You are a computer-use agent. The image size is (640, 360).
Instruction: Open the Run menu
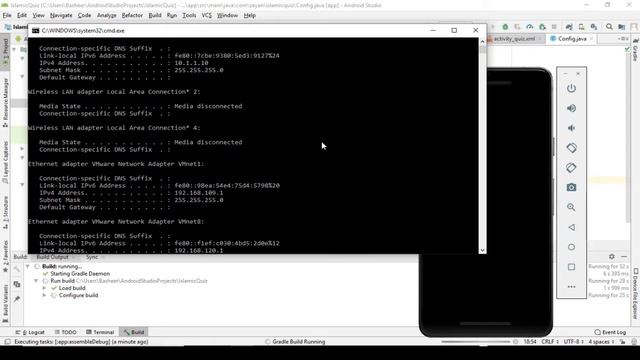tap(172, 16)
